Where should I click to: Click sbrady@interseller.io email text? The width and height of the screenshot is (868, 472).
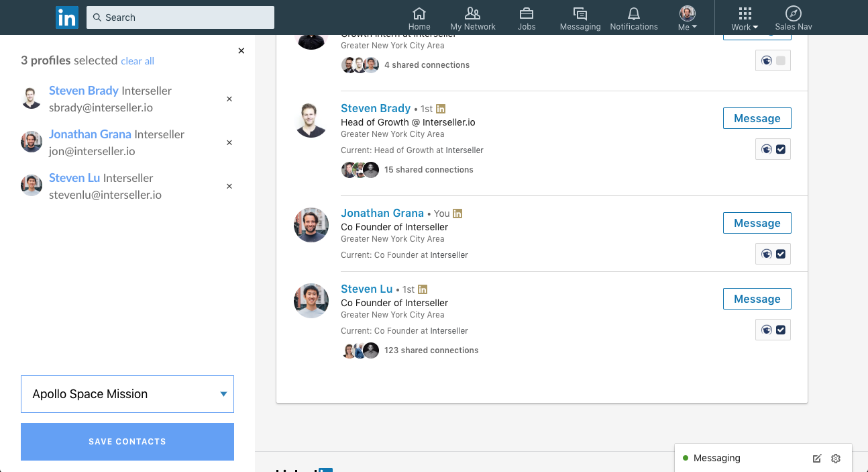(101, 107)
